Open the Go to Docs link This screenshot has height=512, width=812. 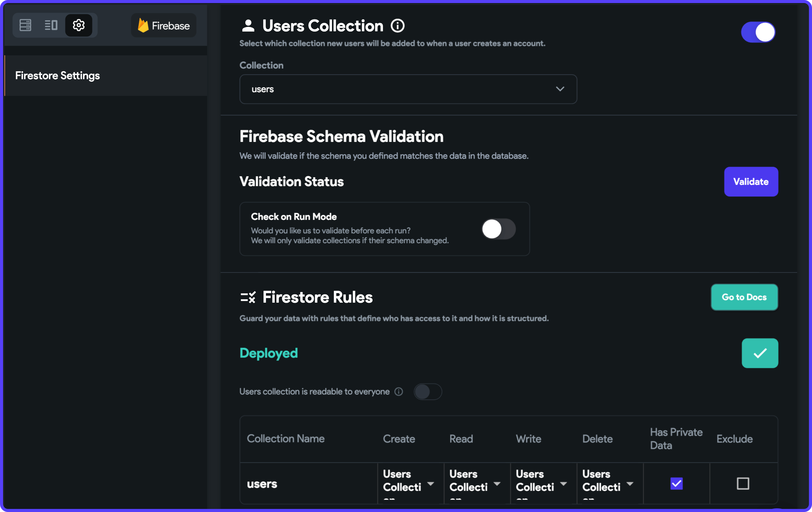(x=744, y=297)
